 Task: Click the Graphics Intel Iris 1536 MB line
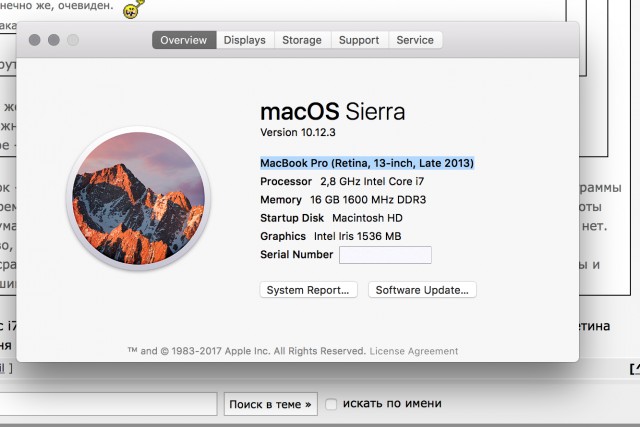point(331,236)
